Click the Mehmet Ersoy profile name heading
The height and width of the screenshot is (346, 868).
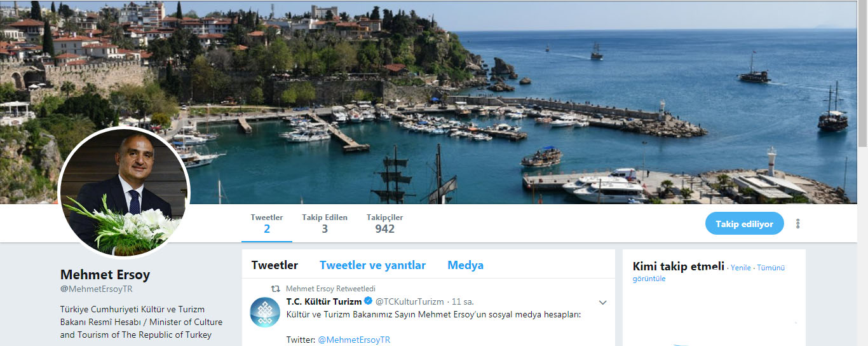105,275
